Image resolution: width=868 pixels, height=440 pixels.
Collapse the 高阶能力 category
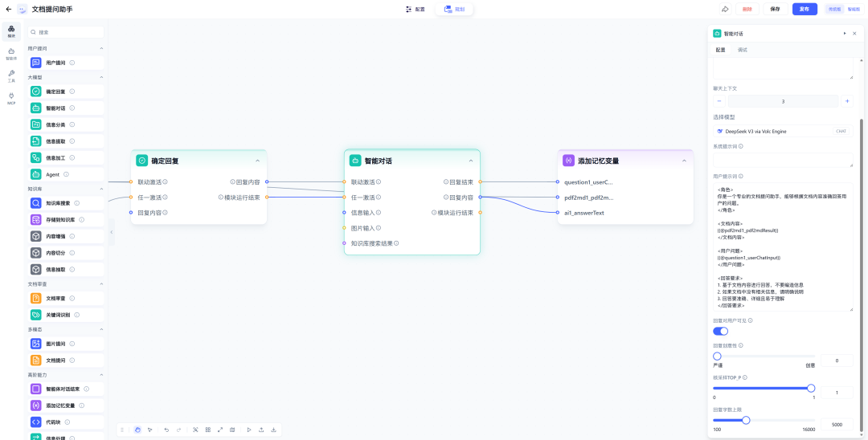[101, 375]
